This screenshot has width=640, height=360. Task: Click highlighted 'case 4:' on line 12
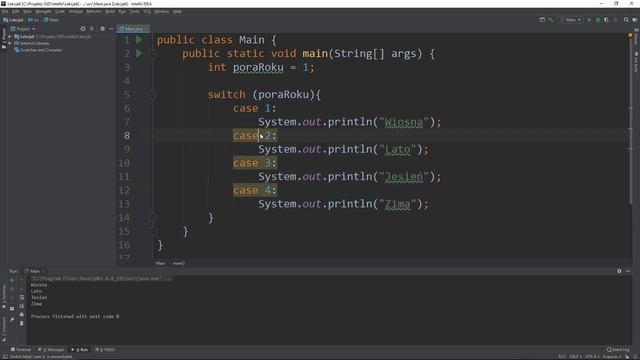[x=255, y=191]
